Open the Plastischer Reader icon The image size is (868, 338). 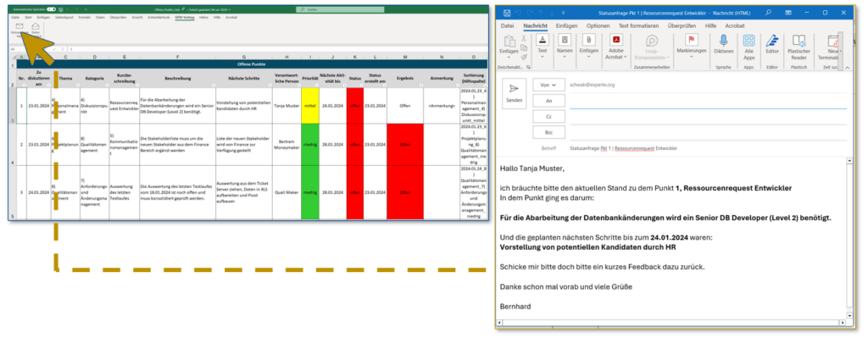(798, 41)
